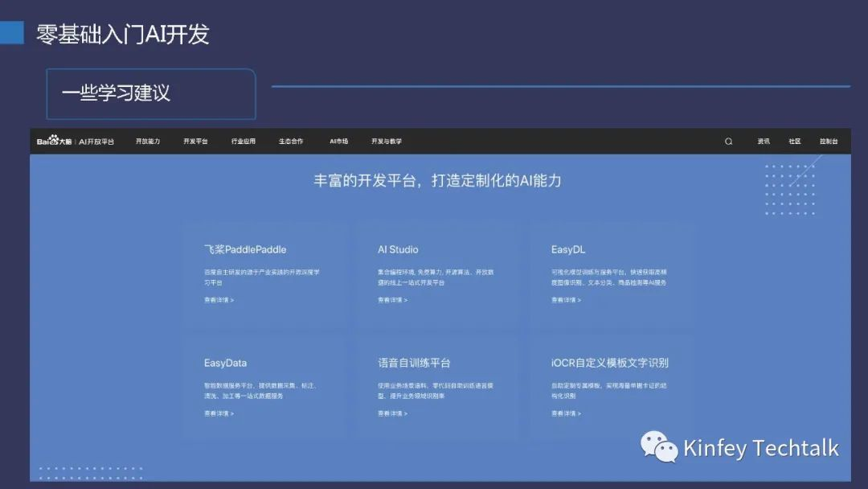The height and width of the screenshot is (489, 868).
Task: Click the iOCR description text
Action: point(609,390)
